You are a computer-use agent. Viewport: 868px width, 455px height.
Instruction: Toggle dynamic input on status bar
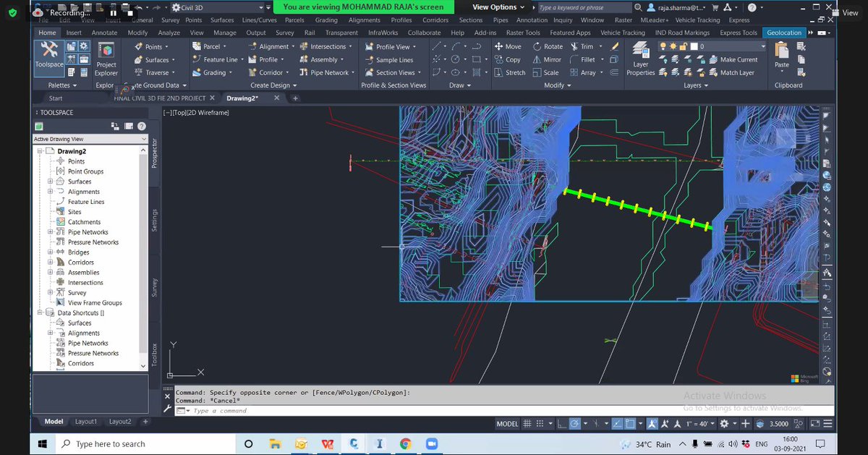click(746, 423)
